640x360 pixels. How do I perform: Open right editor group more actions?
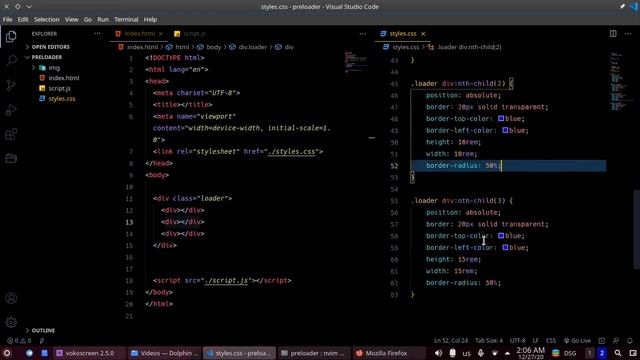628,33
